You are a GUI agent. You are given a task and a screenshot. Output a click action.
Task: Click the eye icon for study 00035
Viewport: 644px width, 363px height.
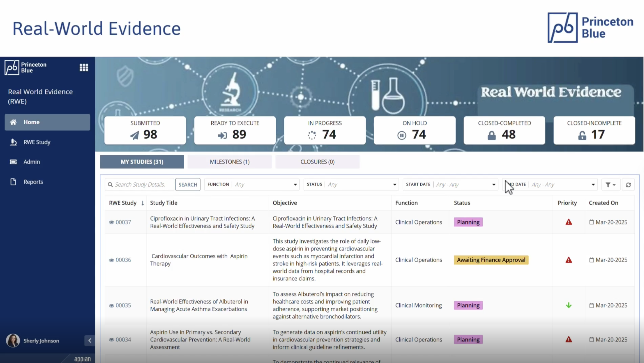tap(111, 306)
